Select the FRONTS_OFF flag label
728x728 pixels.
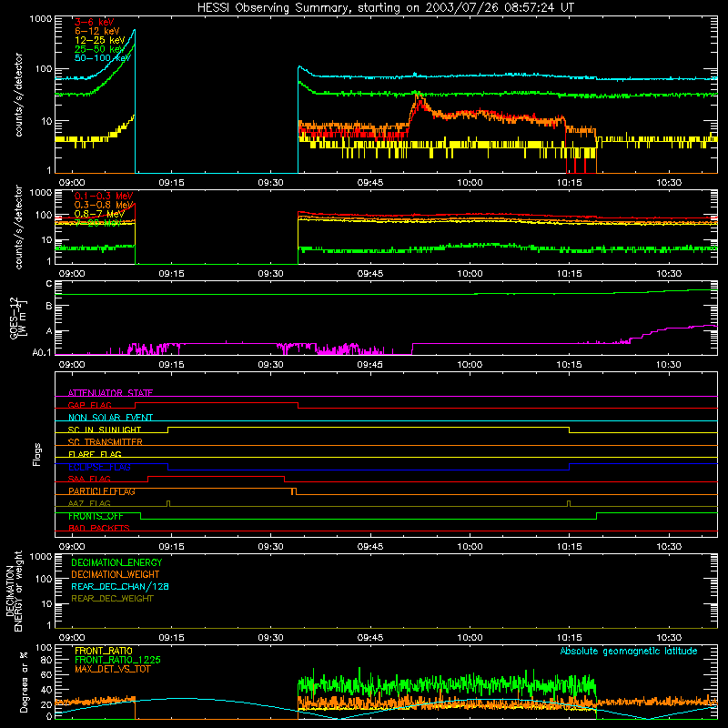point(96,516)
